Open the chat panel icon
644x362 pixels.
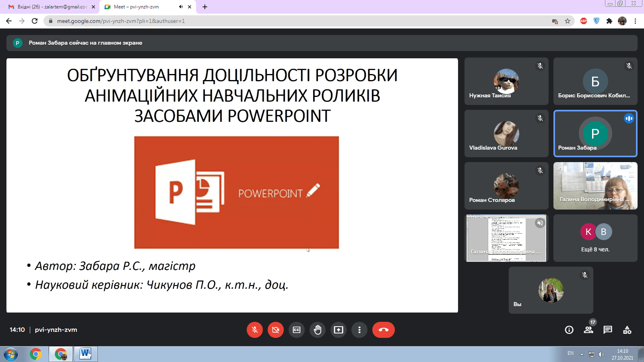coord(608,330)
